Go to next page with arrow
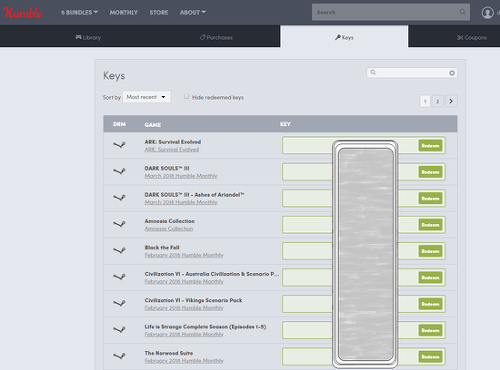This screenshot has width=500, height=370. point(451,101)
